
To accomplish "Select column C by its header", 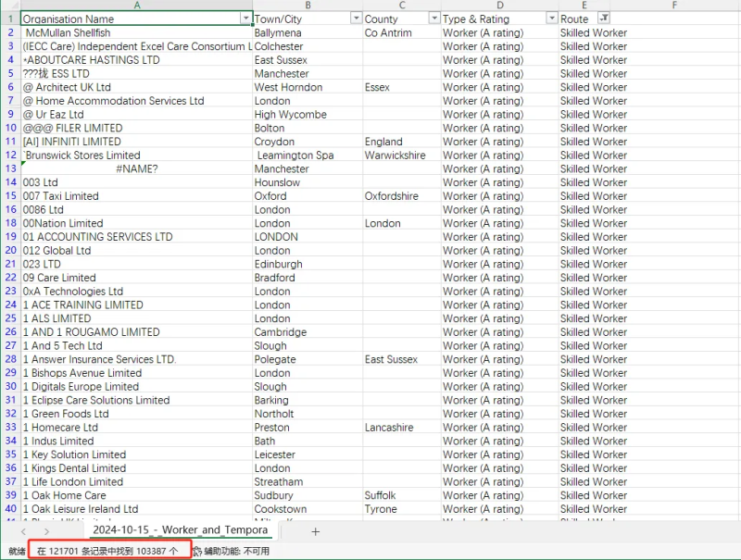I will point(402,6).
